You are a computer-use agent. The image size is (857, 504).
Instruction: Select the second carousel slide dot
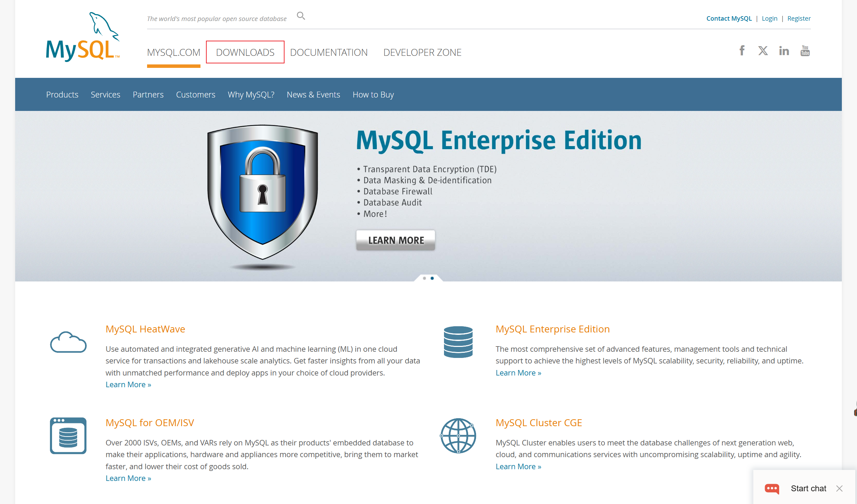[432, 278]
